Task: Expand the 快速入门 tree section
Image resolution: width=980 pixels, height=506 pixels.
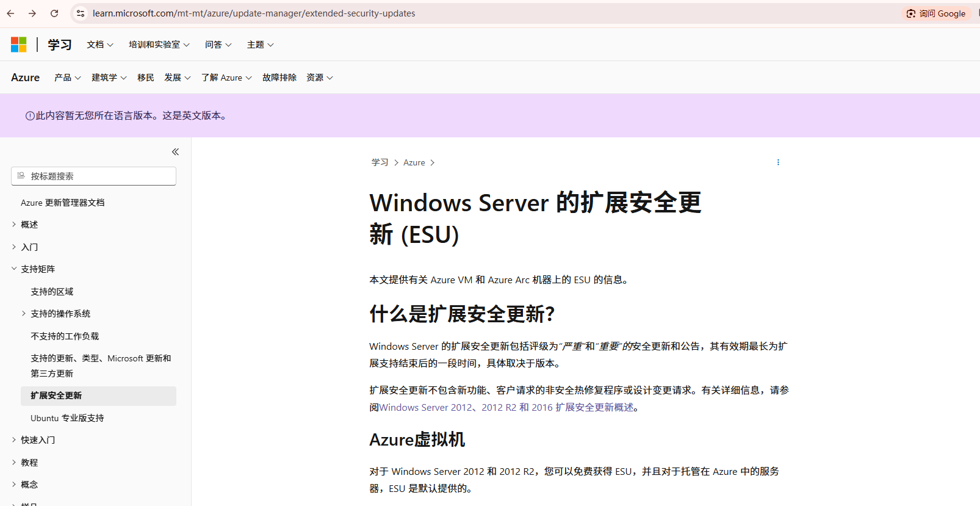Action: (33, 440)
